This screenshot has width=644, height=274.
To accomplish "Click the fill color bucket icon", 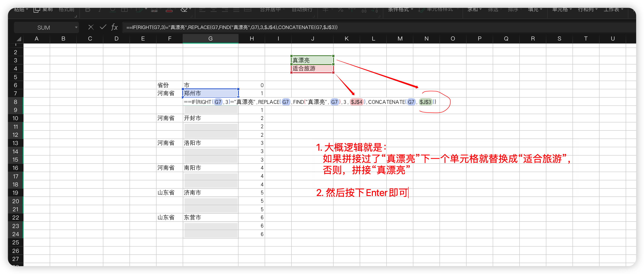I will coord(154,10).
